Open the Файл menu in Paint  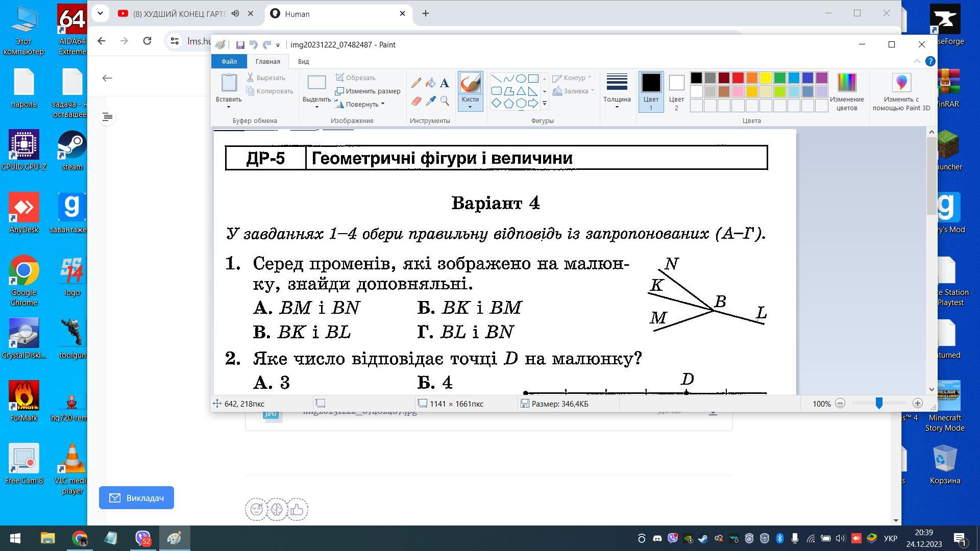click(x=229, y=61)
